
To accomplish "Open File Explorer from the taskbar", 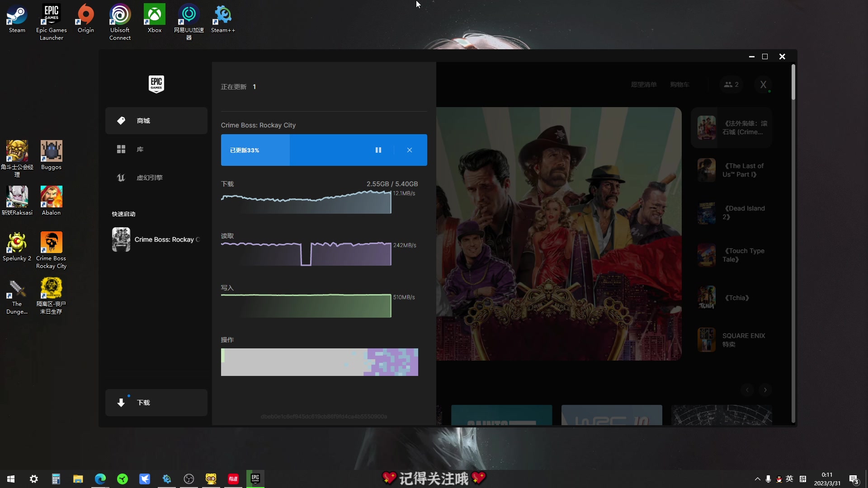I will [x=78, y=479].
